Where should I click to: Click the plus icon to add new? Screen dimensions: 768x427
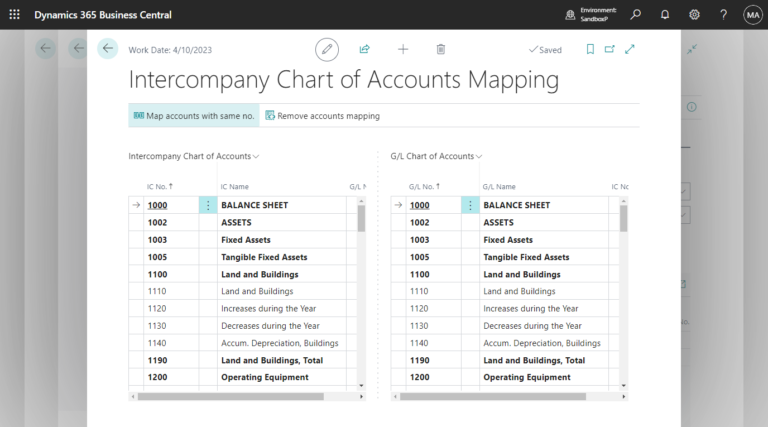[x=403, y=49]
